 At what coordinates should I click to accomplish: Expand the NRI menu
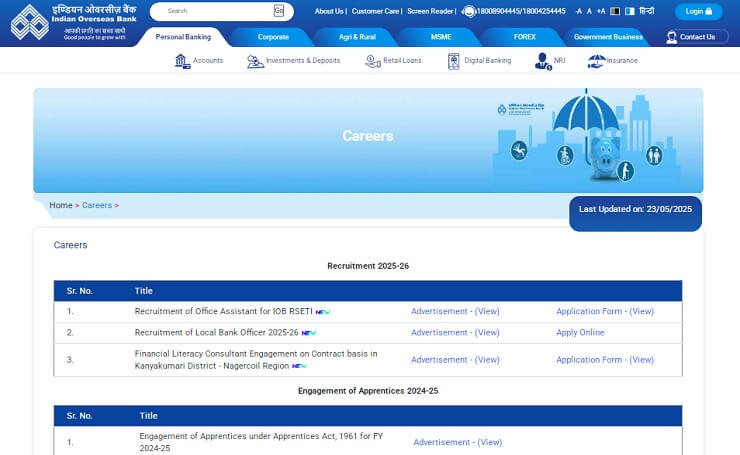(559, 61)
